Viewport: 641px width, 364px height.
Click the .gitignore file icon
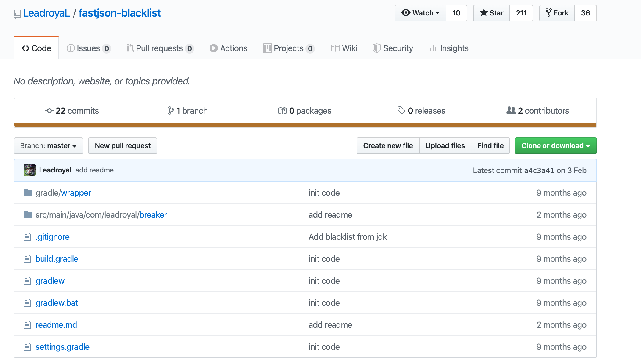coord(27,237)
